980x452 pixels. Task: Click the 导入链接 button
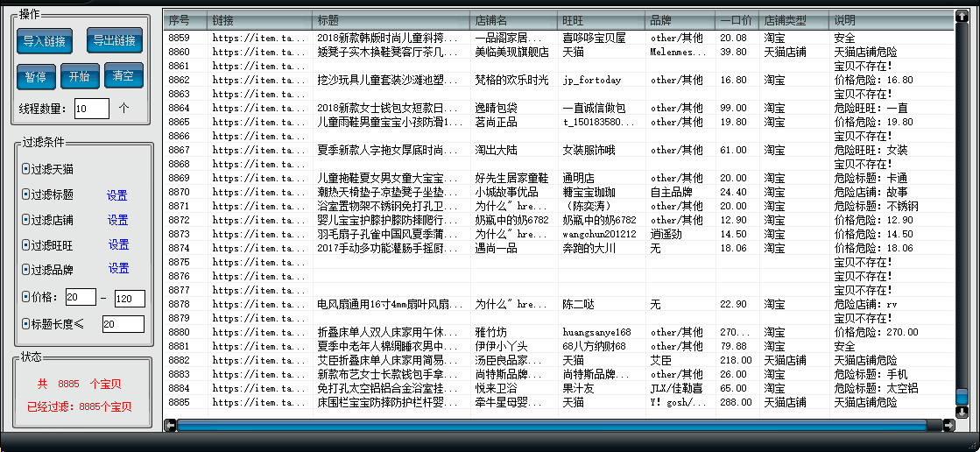45,41
